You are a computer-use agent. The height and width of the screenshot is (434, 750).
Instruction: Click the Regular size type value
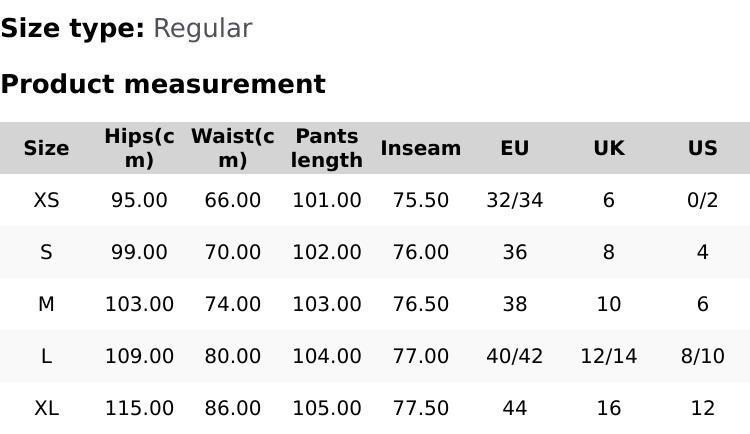[202, 29]
